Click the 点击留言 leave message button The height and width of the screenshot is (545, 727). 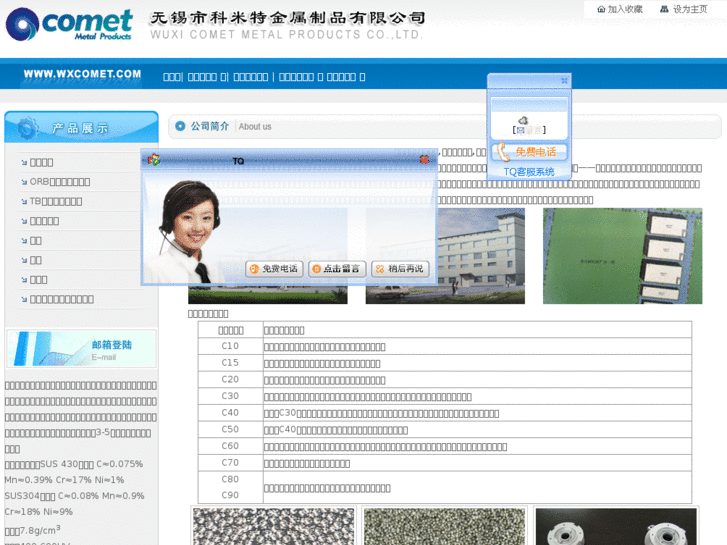click(x=337, y=269)
